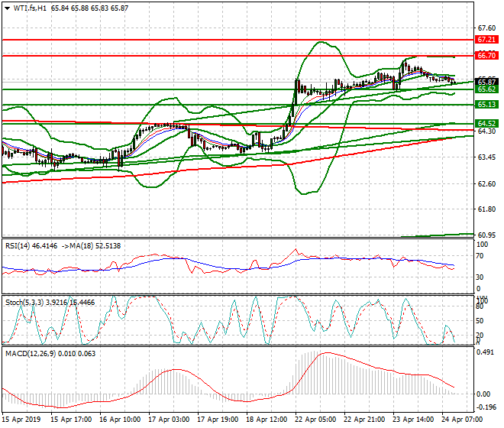Click the 63.45 price axis value

(486, 157)
